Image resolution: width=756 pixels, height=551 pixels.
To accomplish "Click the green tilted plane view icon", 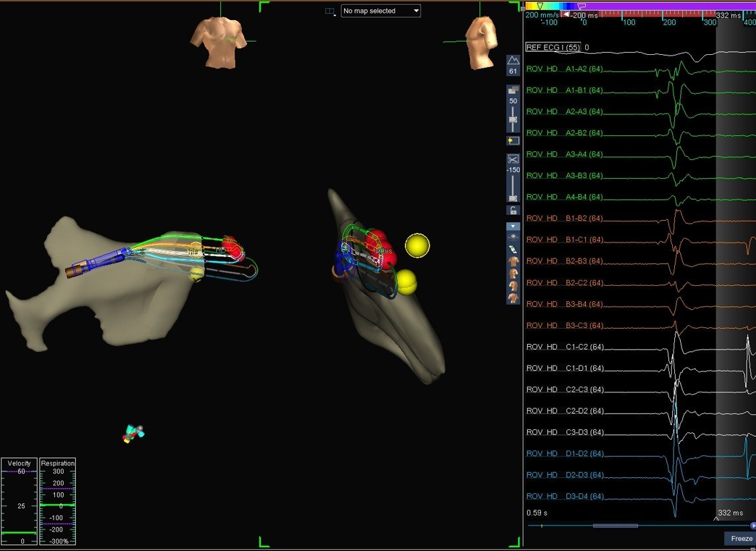I will [x=513, y=250].
